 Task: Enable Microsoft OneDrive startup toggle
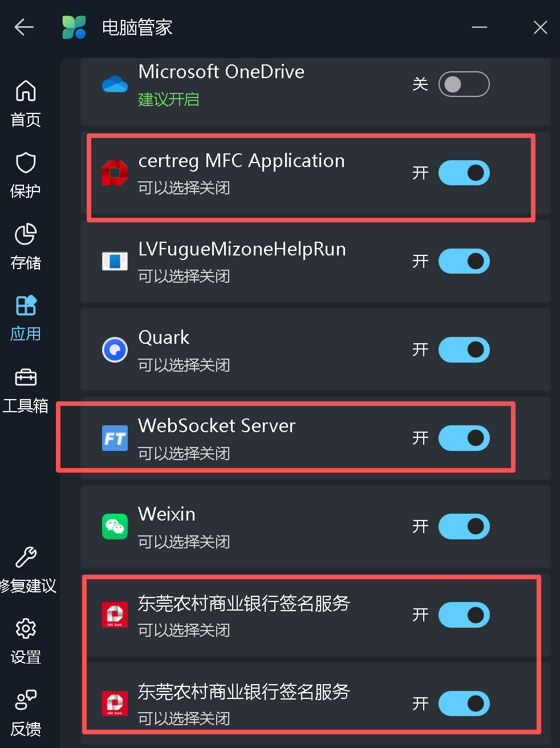(x=464, y=84)
